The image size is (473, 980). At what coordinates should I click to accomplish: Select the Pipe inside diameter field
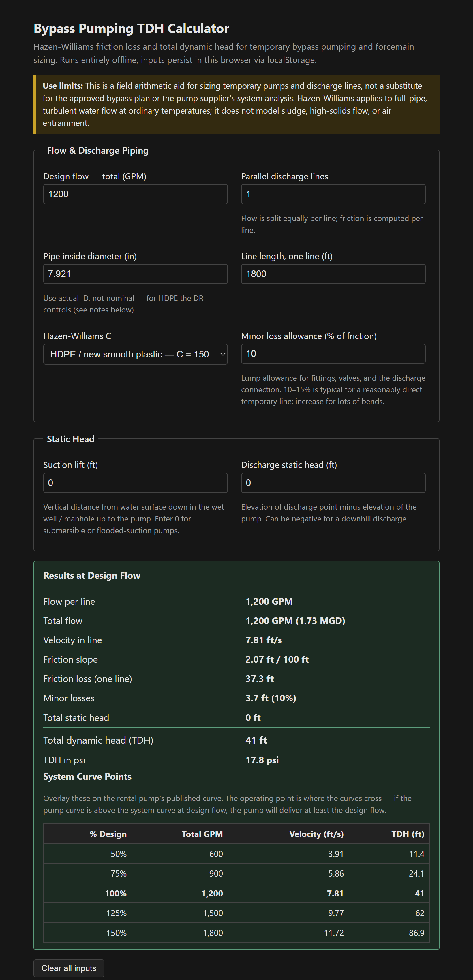coord(135,274)
